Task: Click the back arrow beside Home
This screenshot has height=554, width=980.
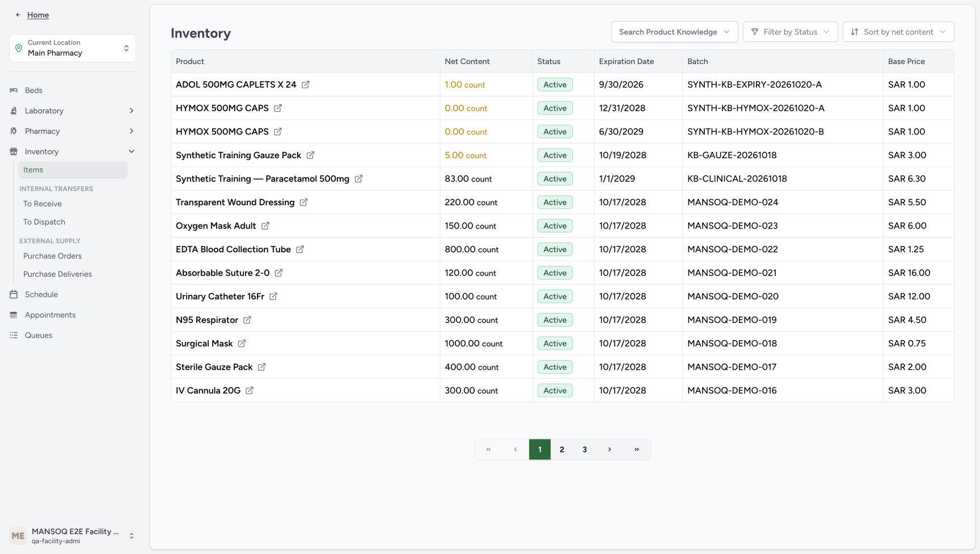Action: (18, 15)
